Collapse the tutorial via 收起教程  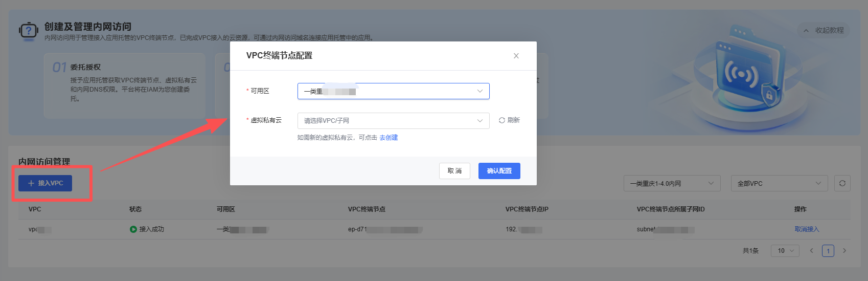point(824,30)
